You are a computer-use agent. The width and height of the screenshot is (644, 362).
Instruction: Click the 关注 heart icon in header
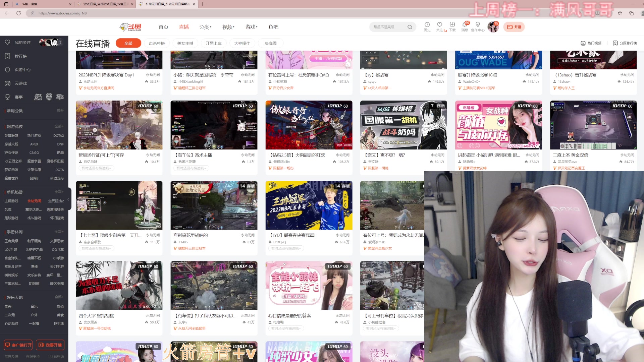pyautogui.click(x=439, y=25)
